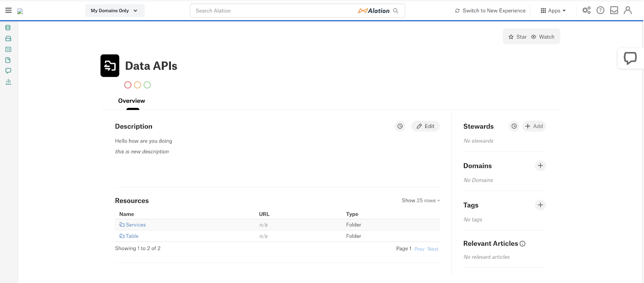The width and height of the screenshot is (644, 283).
Task: Click the Data APIs folder icon
Action: click(110, 66)
